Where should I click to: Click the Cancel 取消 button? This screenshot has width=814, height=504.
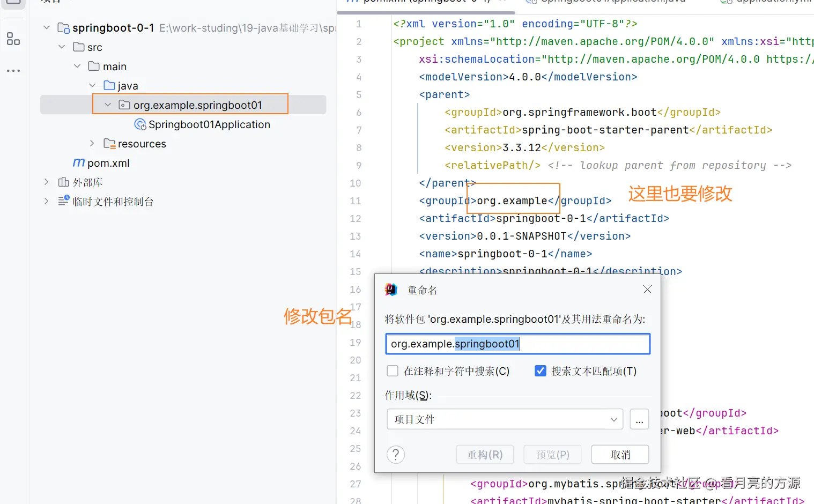620,455
